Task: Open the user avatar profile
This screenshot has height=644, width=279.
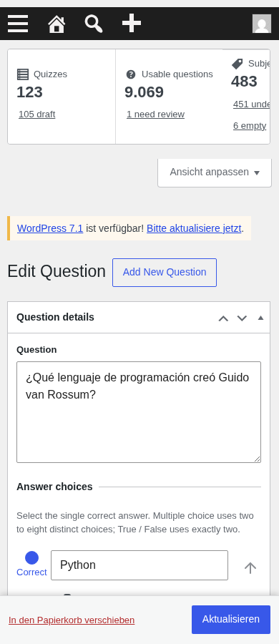Action: click(x=262, y=24)
